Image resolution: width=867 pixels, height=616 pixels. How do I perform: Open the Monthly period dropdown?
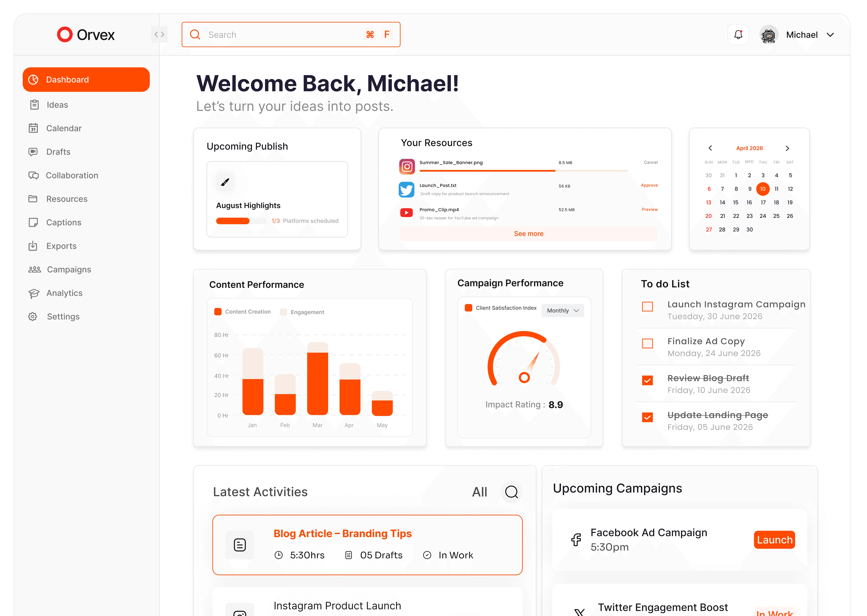563,311
